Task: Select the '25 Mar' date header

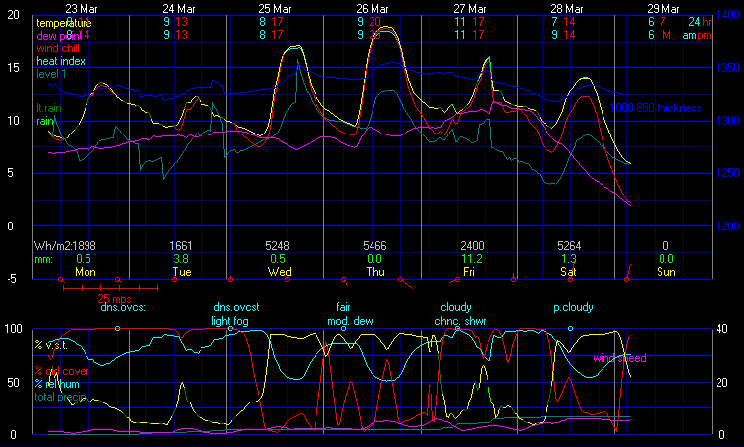Action: click(x=275, y=9)
